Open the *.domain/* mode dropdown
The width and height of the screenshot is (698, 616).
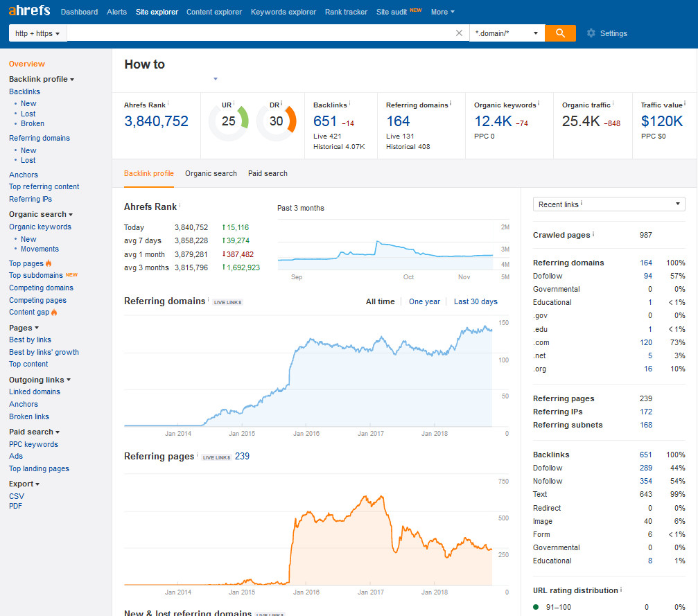pyautogui.click(x=507, y=33)
